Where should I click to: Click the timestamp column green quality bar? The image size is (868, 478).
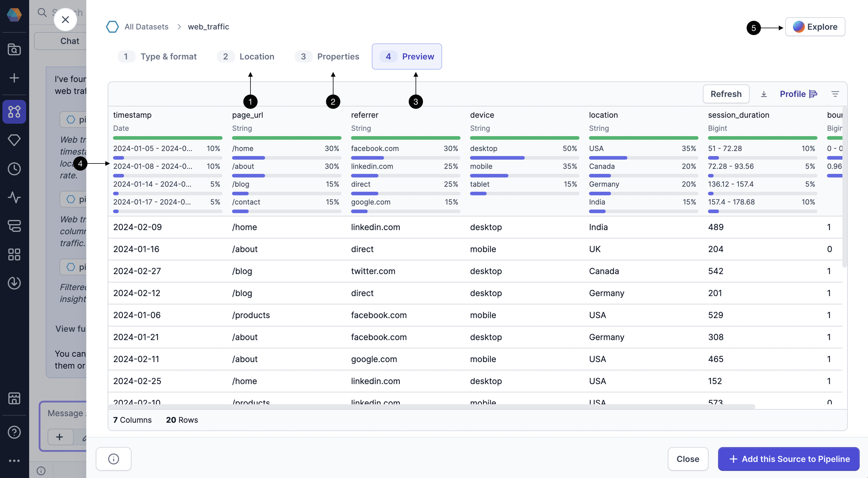[167, 138]
